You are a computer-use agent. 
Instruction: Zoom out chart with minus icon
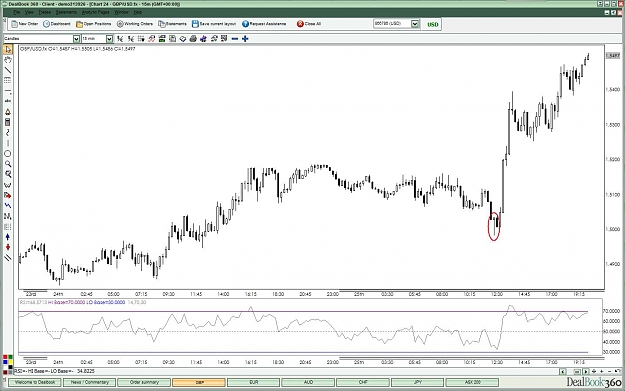235,39
